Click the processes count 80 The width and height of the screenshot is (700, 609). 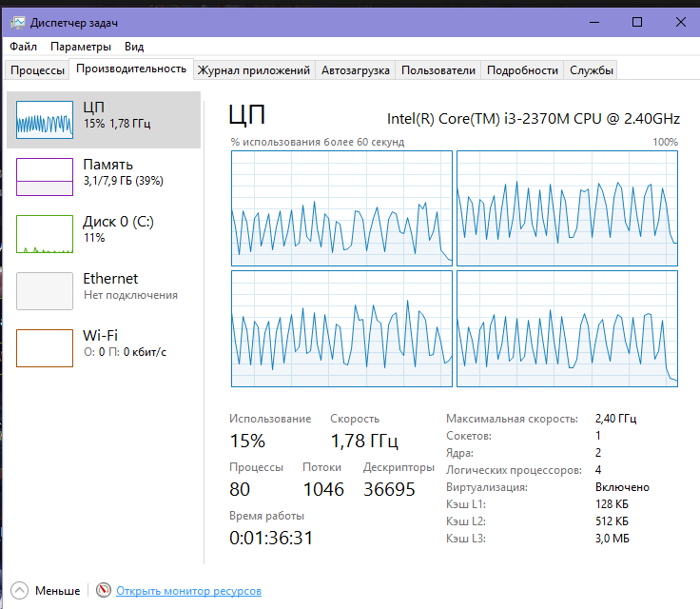(240, 489)
